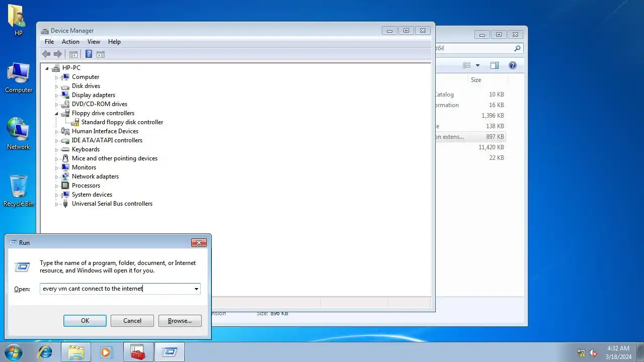Select the 138 KB file row in Explorer
644x362 pixels.
click(470, 126)
